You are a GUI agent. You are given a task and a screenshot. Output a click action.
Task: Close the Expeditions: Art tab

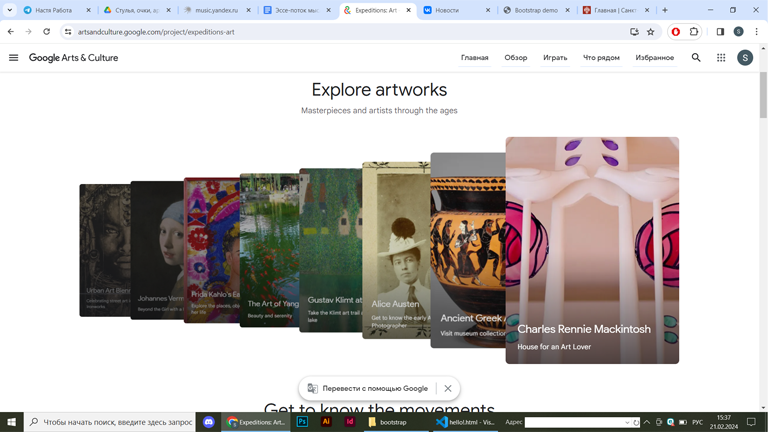(x=408, y=10)
